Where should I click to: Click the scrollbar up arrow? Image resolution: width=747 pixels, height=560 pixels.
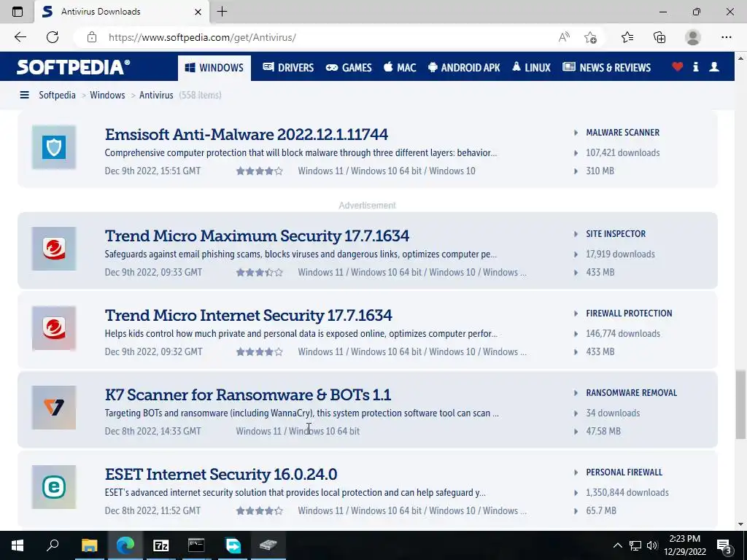pyautogui.click(x=740, y=58)
